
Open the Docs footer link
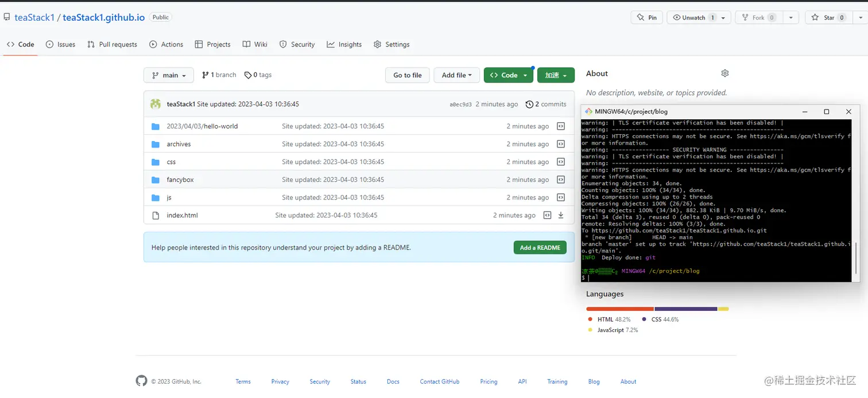tap(393, 381)
